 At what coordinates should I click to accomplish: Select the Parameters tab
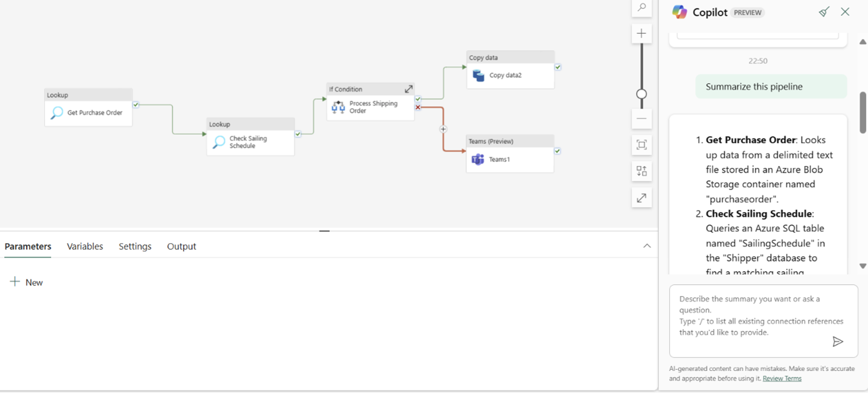coord(28,246)
